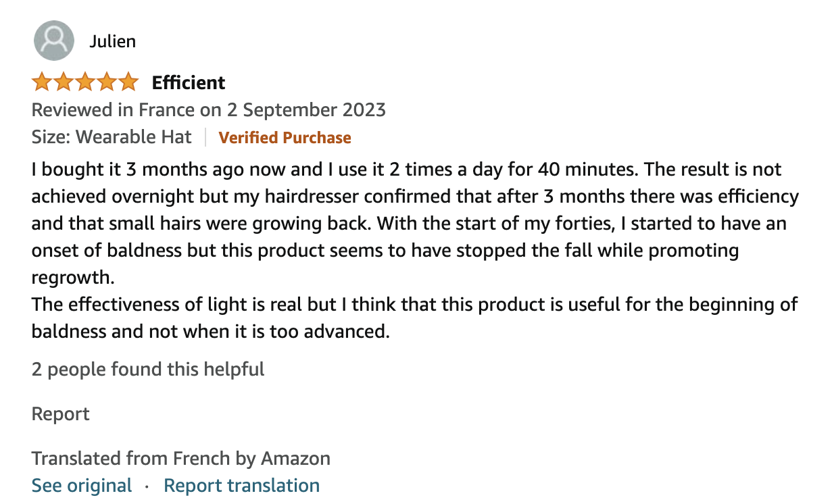
Task: Click the 'Reviewed in France' date line
Action: (x=209, y=109)
